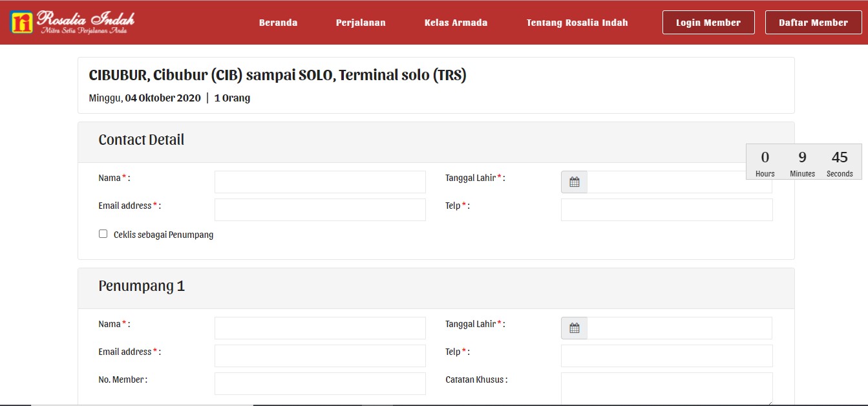Click the Penumpang 1 Telp field
The width and height of the screenshot is (868, 406).
[666, 356]
